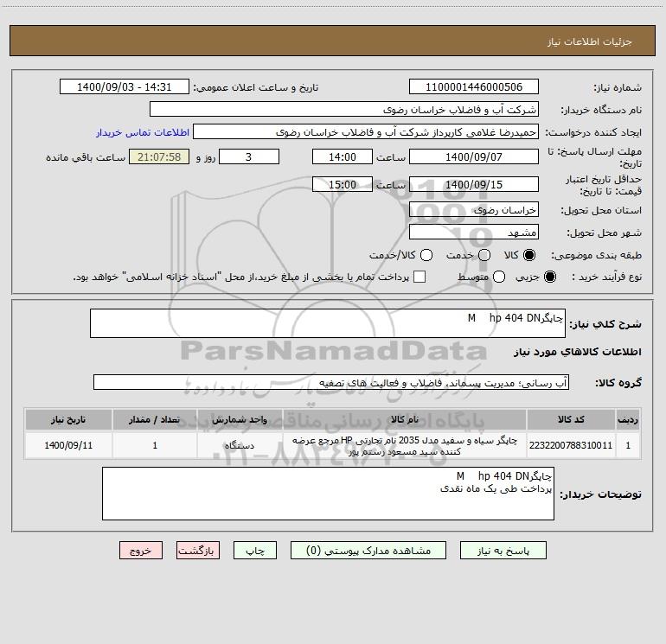Click the goods group field آب رسانی
The image size is (666, 644).
331,382
